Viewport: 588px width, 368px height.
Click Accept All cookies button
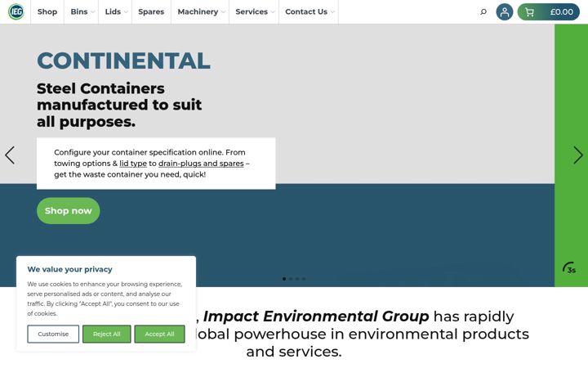pyautogui.click(x=160, y=334)
